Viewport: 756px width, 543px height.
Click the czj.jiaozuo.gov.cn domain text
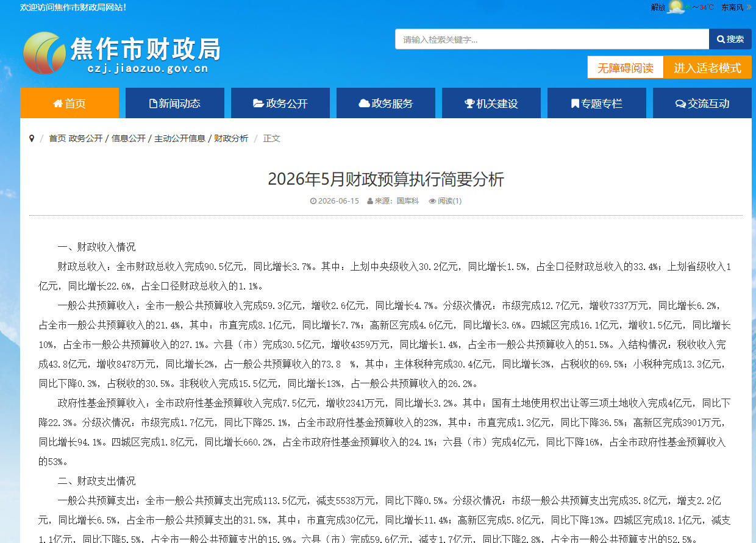[x=148, y=68]
